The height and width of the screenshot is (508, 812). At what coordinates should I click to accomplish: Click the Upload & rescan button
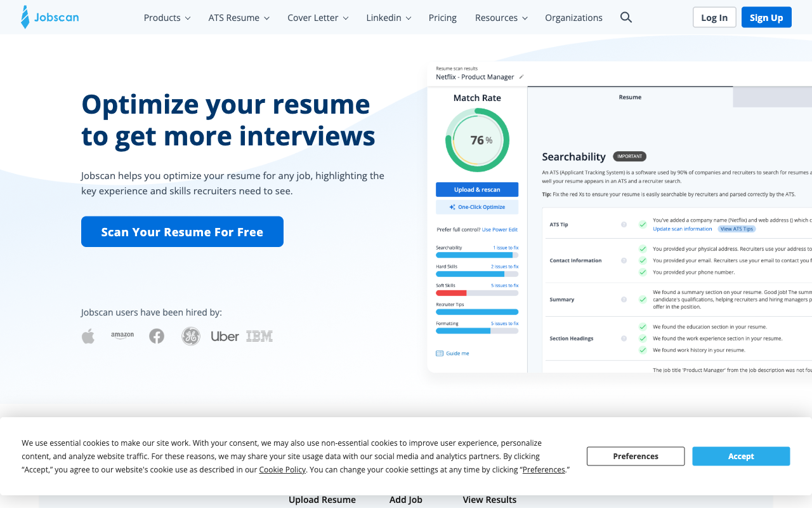coord(477,189)
